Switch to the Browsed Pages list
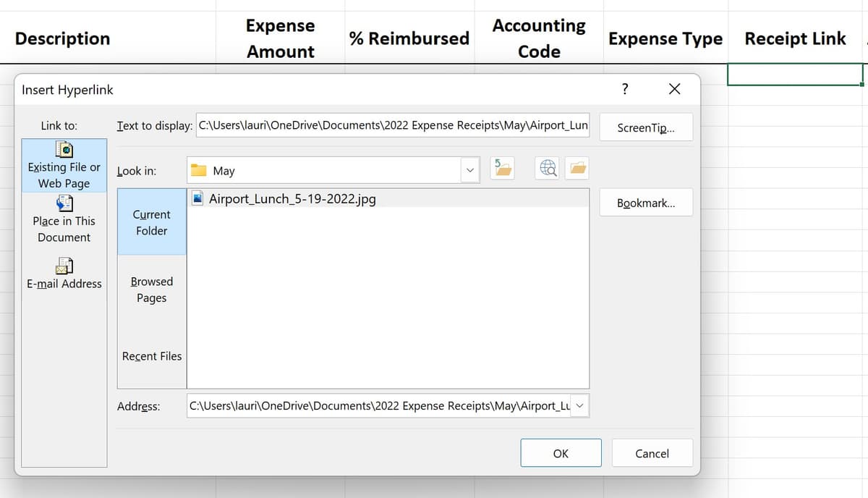Viewport: 868px width, 498px height. pyautogui.click(x=151, y=290)
